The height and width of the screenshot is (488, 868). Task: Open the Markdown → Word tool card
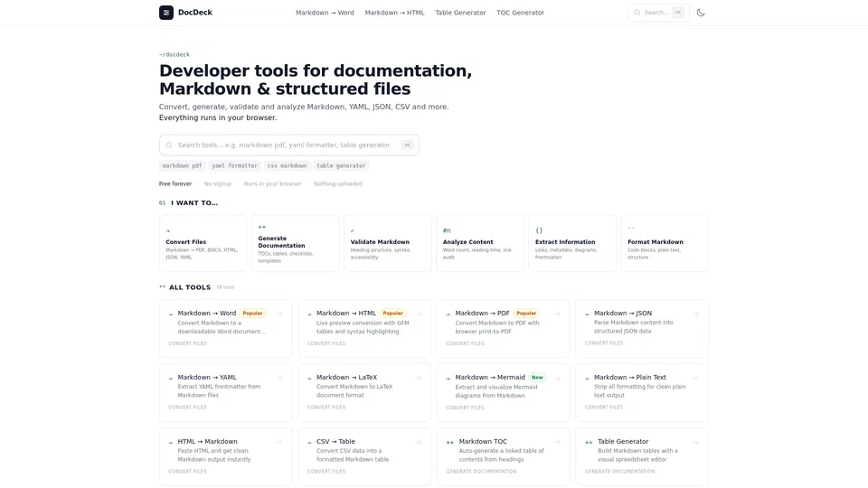226,329
